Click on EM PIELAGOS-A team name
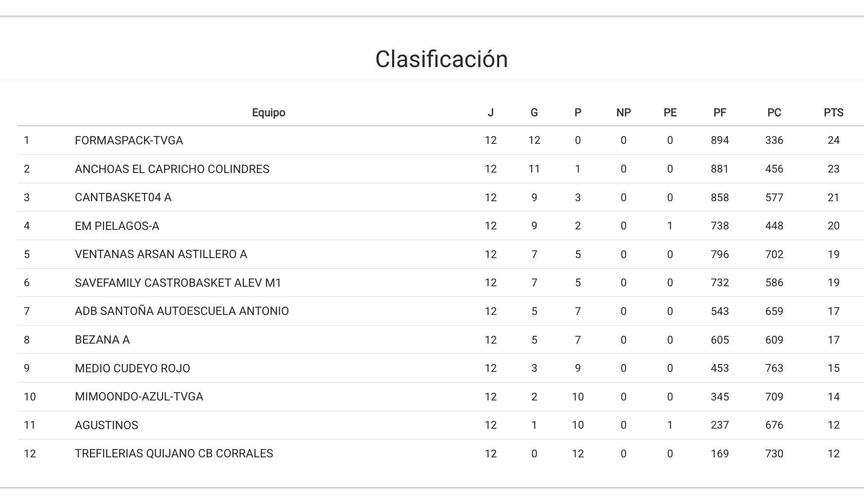 (117, 226)
